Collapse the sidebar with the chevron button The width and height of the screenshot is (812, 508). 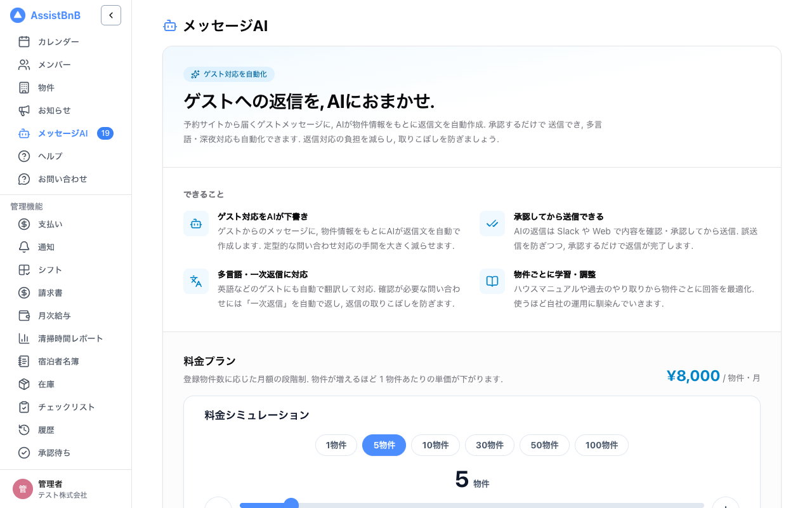pos(111,15)
